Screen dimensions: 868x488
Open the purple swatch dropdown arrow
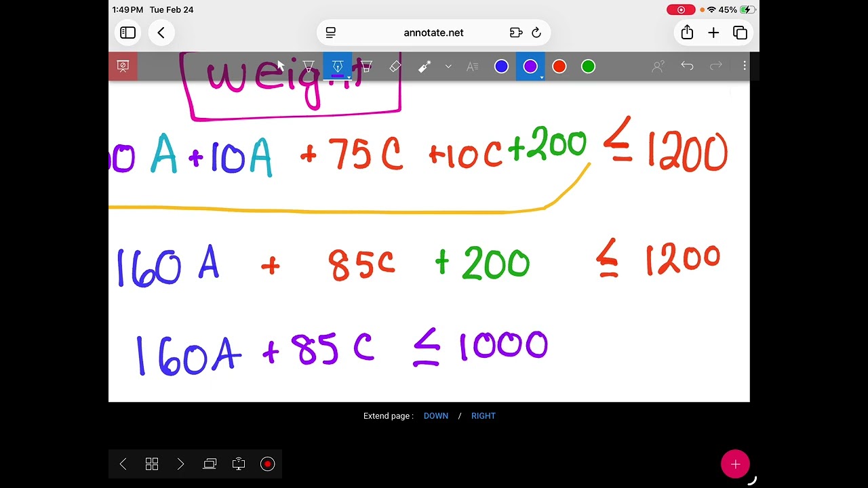(x=541, y=78)
